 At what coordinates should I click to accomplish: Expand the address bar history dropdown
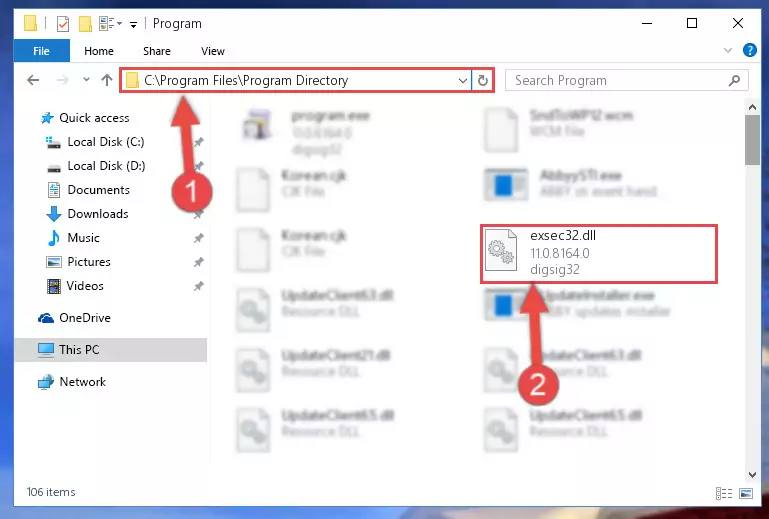click(462, 80)
